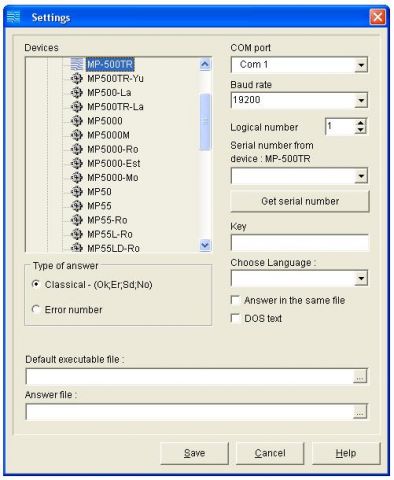Click the Key input field
Viewport: 394px width, 480px height.
click(300, 242)
